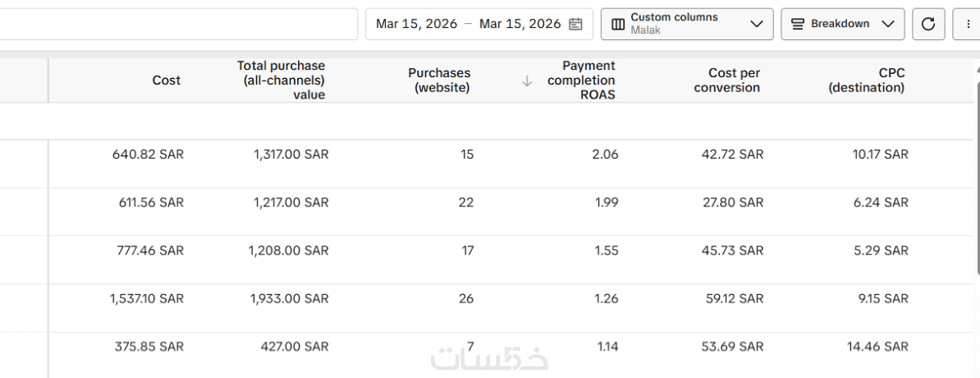This screenshot has height=378, width=980.
Task: Sort by Total purchase value column header
Action: 281,81
